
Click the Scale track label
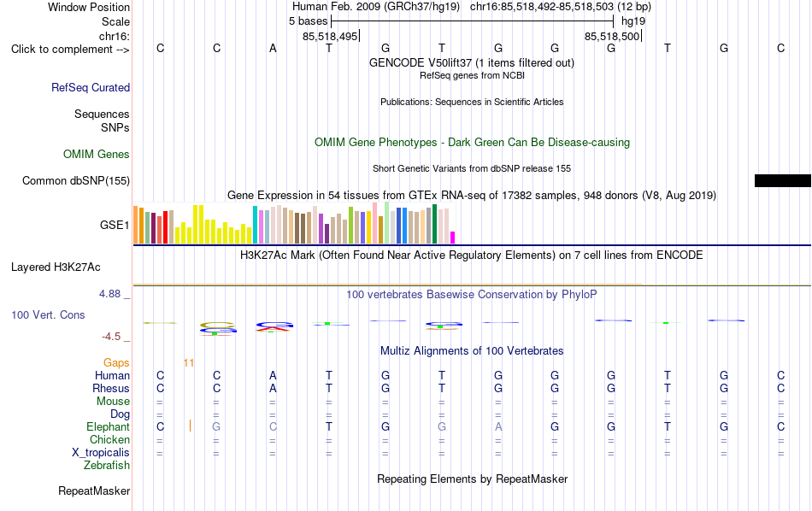click(115, 21)
